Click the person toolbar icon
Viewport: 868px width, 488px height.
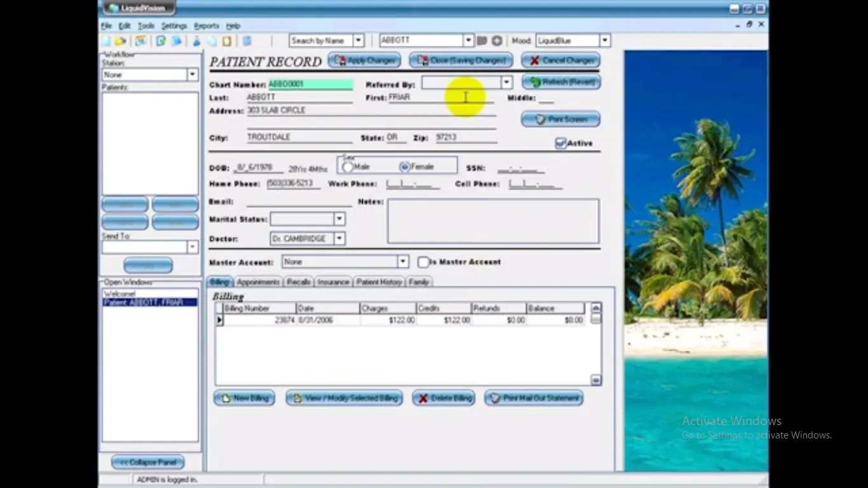tap(196, 40)
